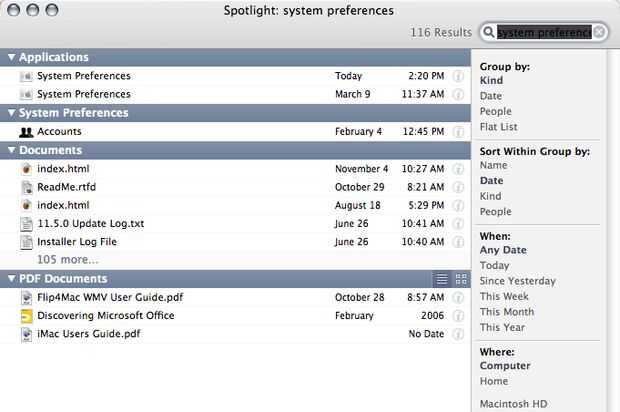Switch PDF Documents to list view

click(x=442, y=279)
